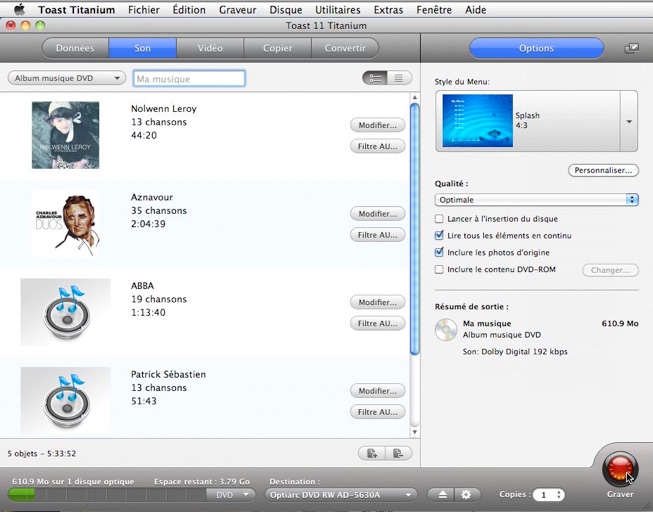Select the 'ABBA' album title text

click(x=142, y=285)
